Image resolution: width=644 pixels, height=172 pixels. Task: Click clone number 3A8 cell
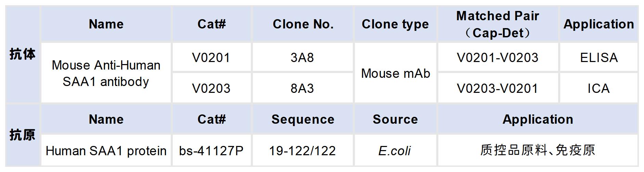[302, 58]
